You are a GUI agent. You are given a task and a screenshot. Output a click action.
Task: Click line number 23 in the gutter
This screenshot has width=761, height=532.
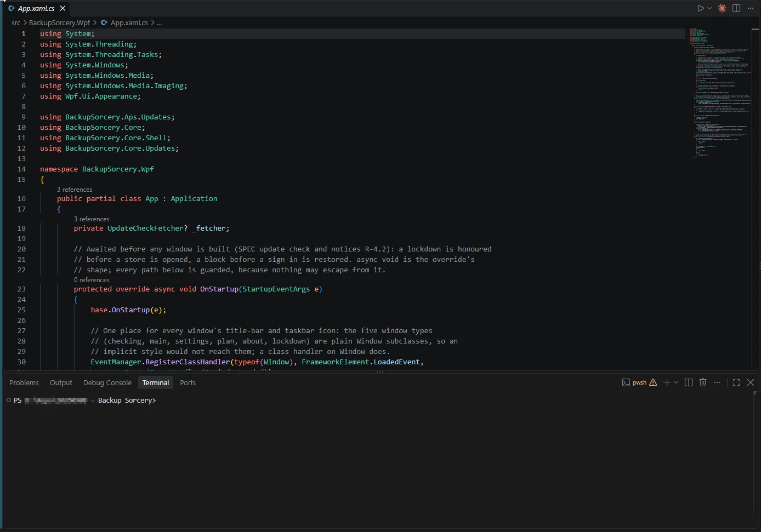pyautogui.click(x=21, y=289)
